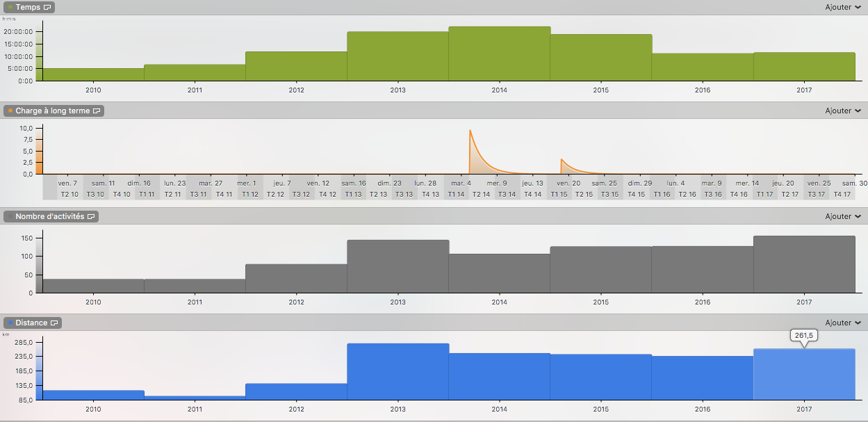Click the 2013 bar in Nombre d'activités chart
This screenshot has width=868, height=422.
pos(398,266)
